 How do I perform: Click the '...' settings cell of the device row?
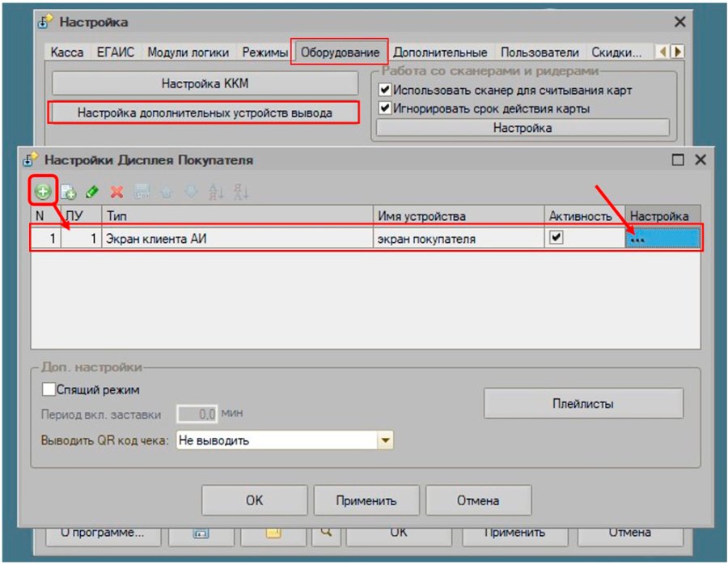point(662,239)
